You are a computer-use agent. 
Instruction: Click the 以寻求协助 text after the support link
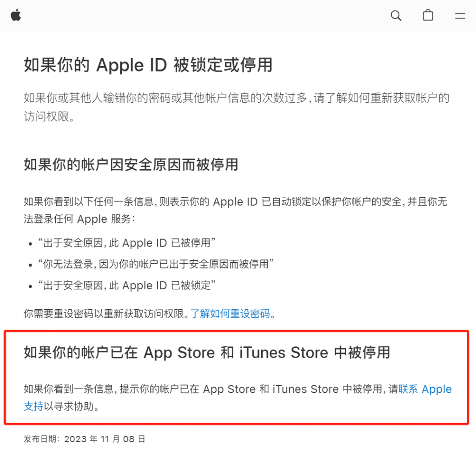[x=69, y=406]
